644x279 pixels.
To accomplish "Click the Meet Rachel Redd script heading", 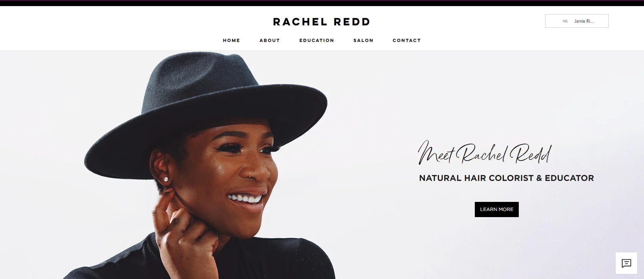I will click(485, 153).
